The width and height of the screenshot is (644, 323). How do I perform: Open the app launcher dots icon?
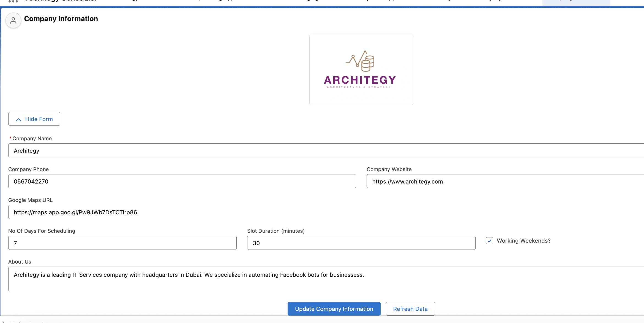click(13, 1)
